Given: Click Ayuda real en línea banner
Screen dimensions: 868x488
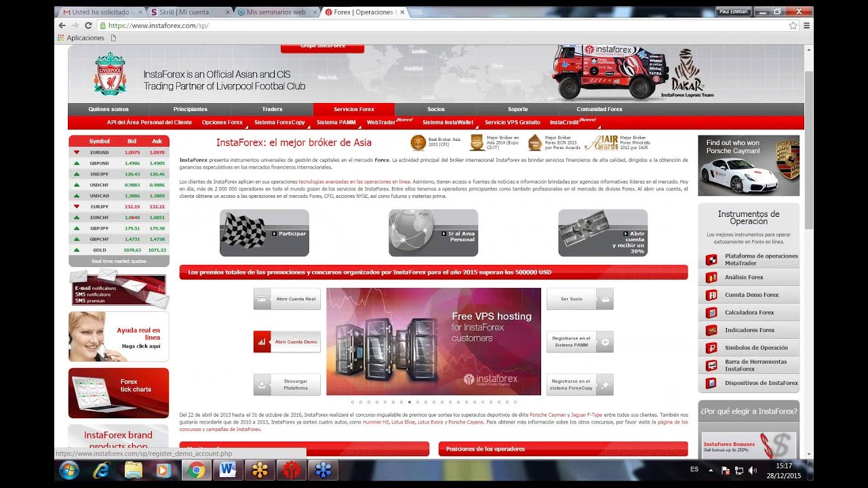Looking at the screenshot, I should click(x=119, y=337).
